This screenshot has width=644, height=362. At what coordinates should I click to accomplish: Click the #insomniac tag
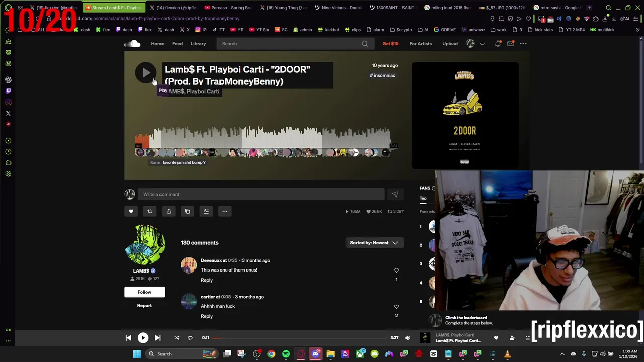(x=383, y=75)
